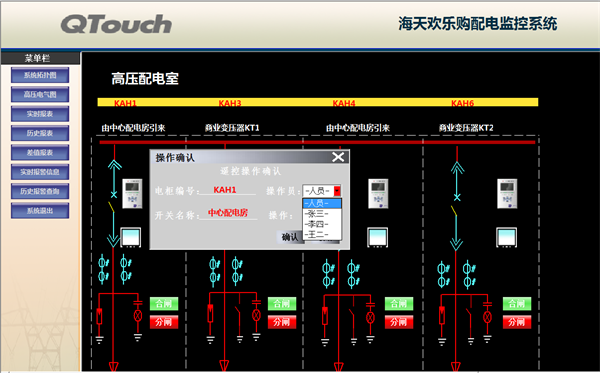Click 分闸 button for KAH4 cabinet
600x373 pixels.
399,322
